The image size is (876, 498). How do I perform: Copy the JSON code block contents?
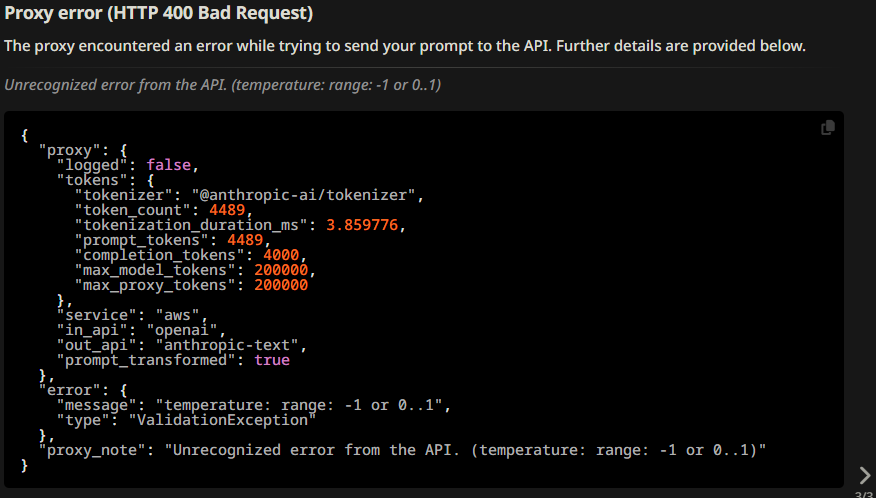(x=827, y=128)
